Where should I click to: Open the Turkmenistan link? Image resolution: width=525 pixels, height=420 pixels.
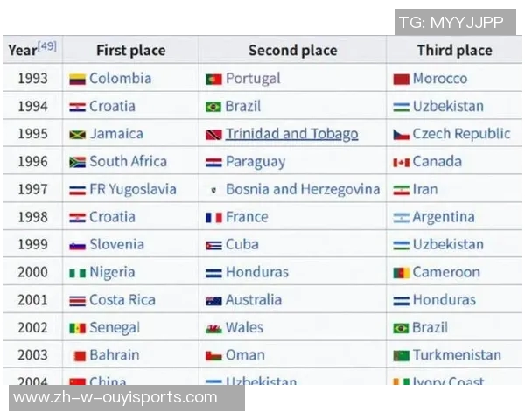457,355
